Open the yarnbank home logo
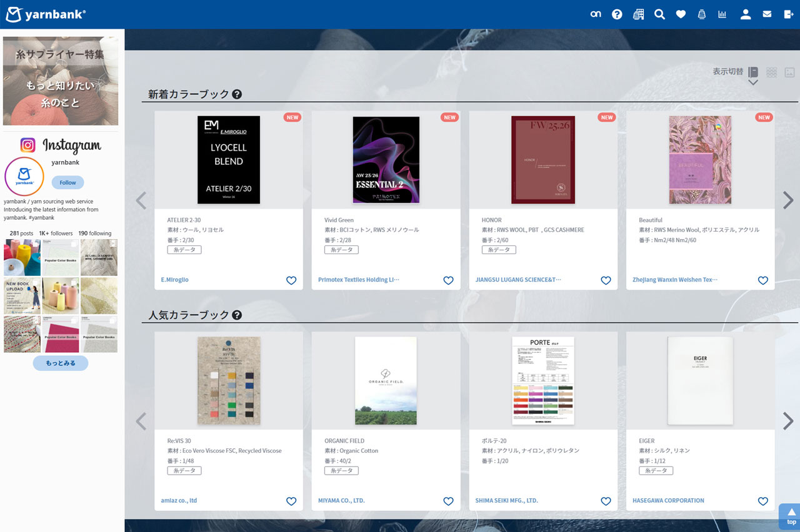Image resolution: width=800 pixels, height=532 pixels. tap(46, 14)
